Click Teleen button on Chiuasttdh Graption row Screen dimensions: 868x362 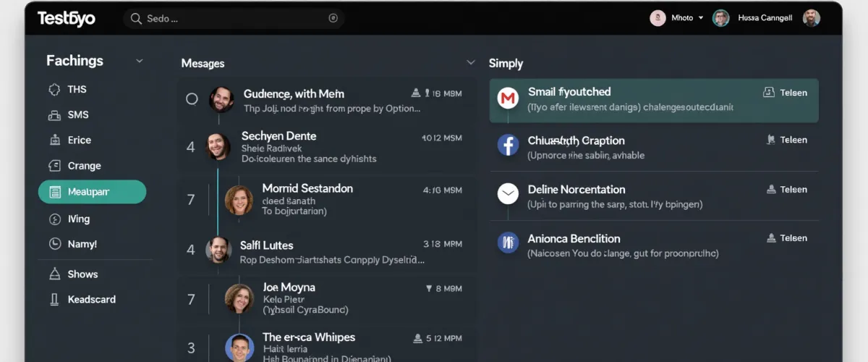click(787, 140)
